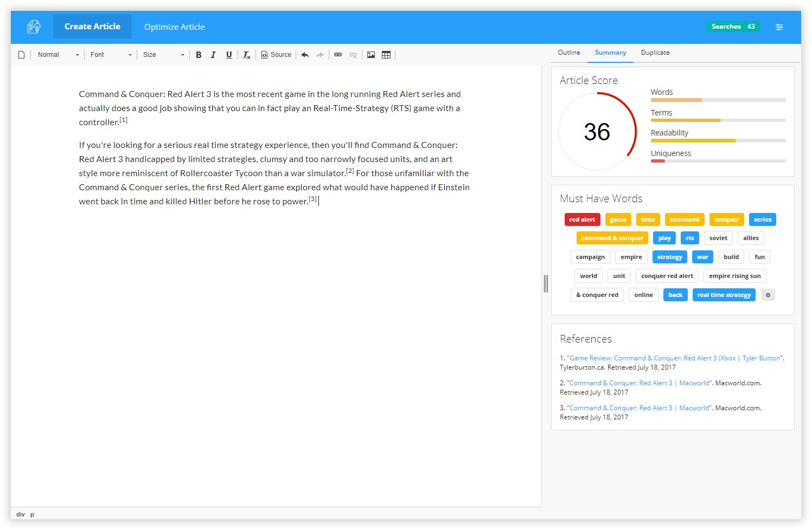Click the 'play' keyword tag
Viewport: 812px width, 530px height.
click(664, 238)
